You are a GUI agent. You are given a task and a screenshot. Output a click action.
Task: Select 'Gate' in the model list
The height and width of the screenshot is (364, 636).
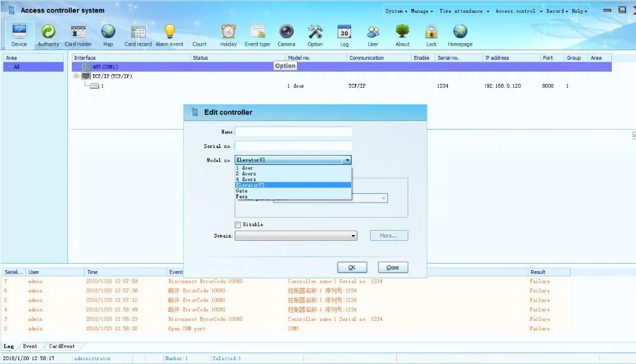coord(293,191)
